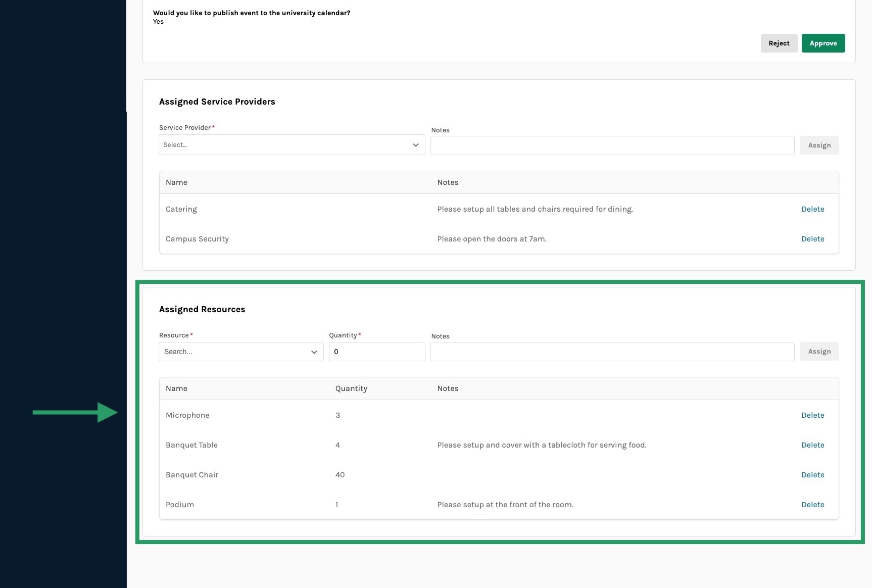The height and width of the screenshot is (588, 872).
Task: Click the Resource dropdown chevron icon
Action: [x=314, y=352]
